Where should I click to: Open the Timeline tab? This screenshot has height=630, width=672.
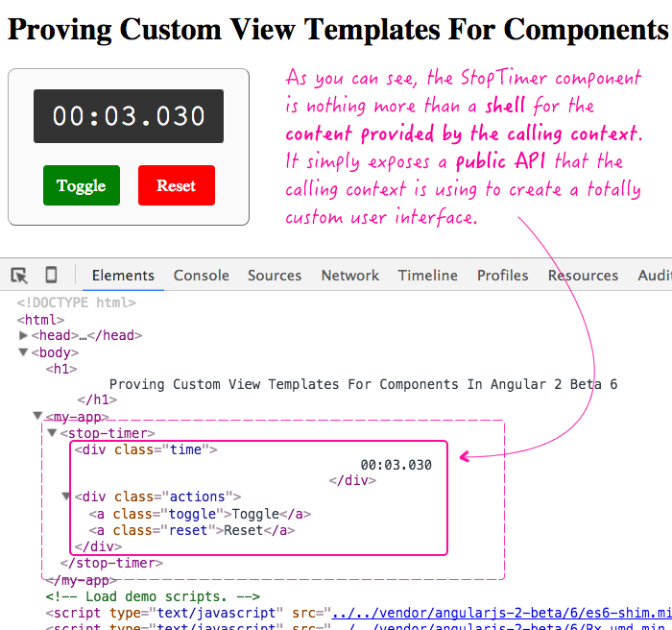(x=428, y=276)
